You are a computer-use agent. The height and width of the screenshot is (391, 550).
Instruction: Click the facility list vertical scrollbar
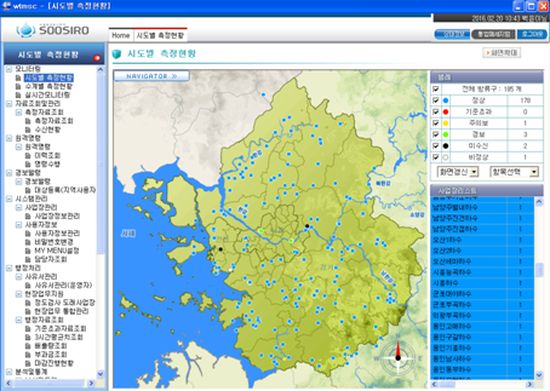tap(539, 288)
